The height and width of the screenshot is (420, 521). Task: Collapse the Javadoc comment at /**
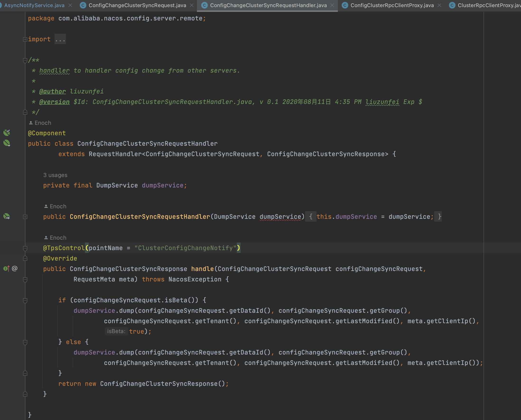(x=25, y=60)
